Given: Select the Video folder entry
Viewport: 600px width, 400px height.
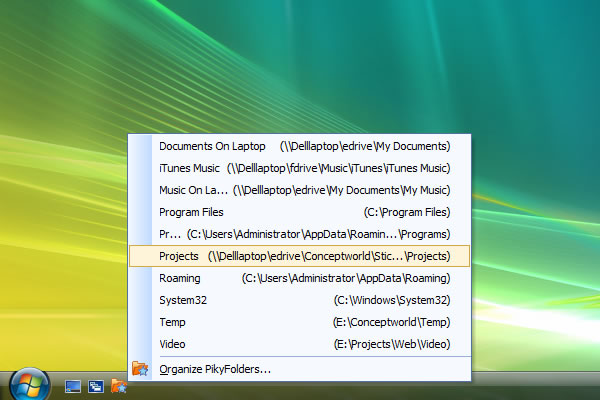Looking at the screenshot, I should tap(300, 344).
